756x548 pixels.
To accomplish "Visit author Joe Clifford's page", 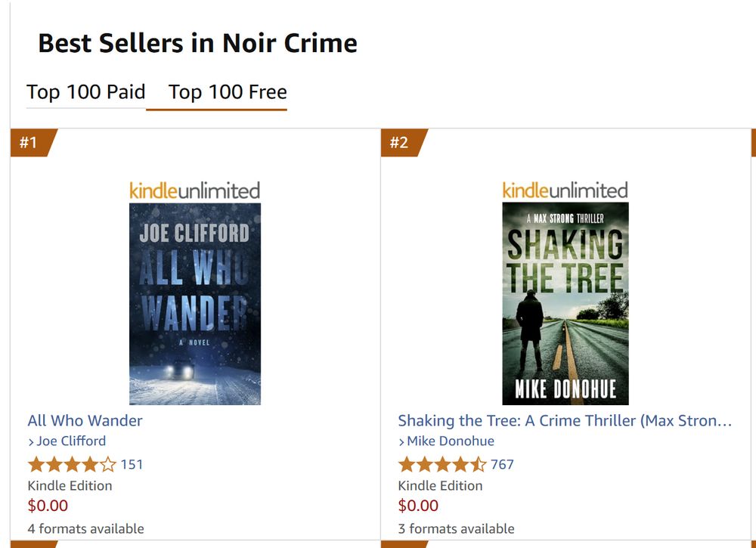I will tap(71, 441).
